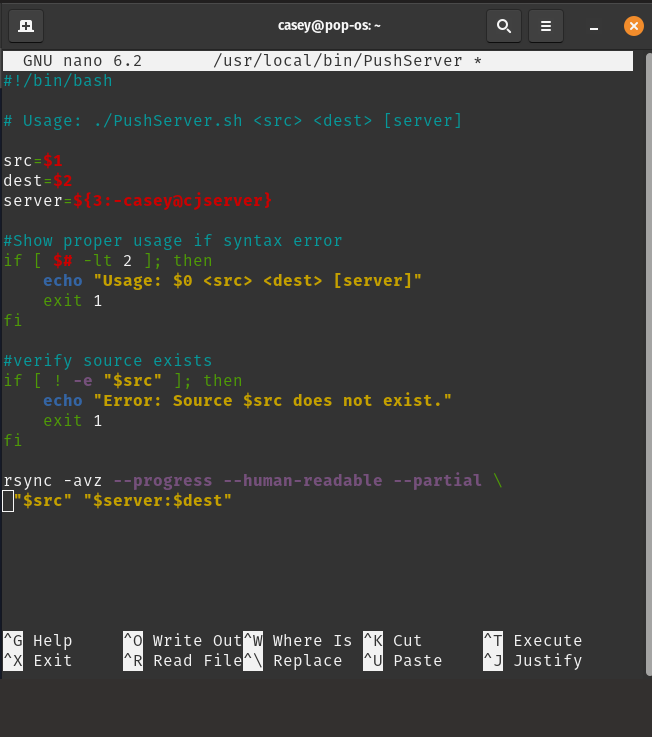Click the ^X Exit shortcut
This screenshot has height=737, width=652.
pos(38,661)
